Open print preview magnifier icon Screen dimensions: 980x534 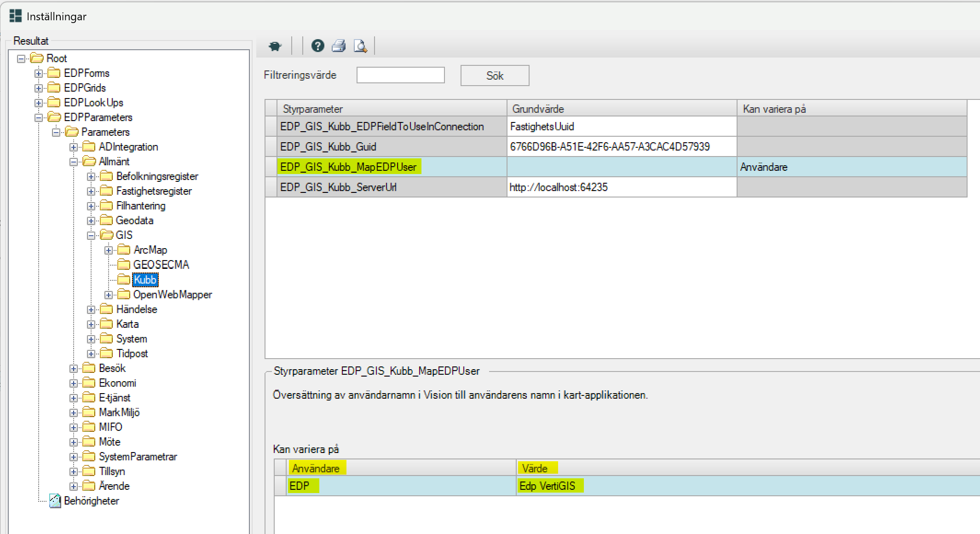point(360,46)
